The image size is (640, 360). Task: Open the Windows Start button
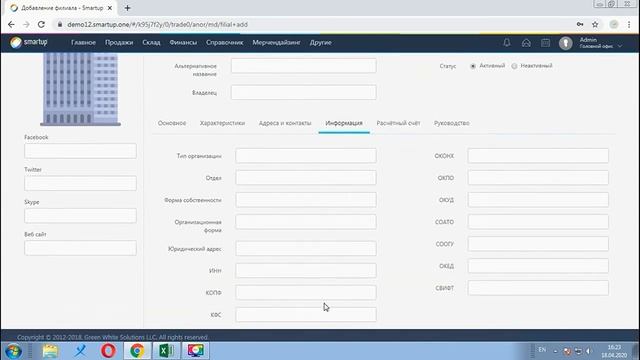(13, 351)
